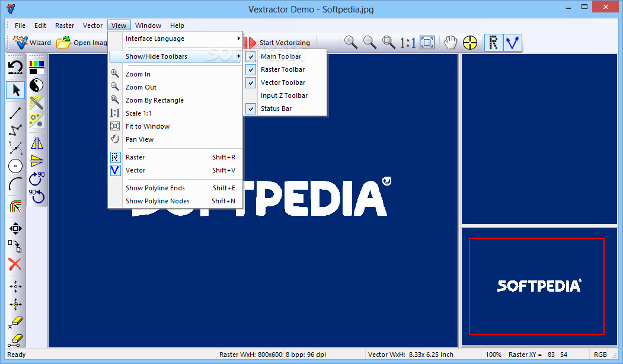Click the Softpedia preview thumbnail

[539, 286]
